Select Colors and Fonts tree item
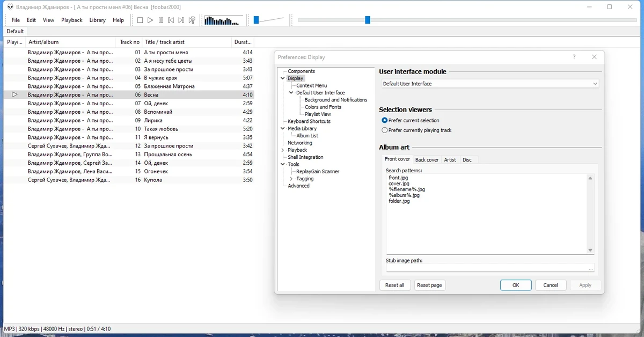 click(x=323, y=107)
